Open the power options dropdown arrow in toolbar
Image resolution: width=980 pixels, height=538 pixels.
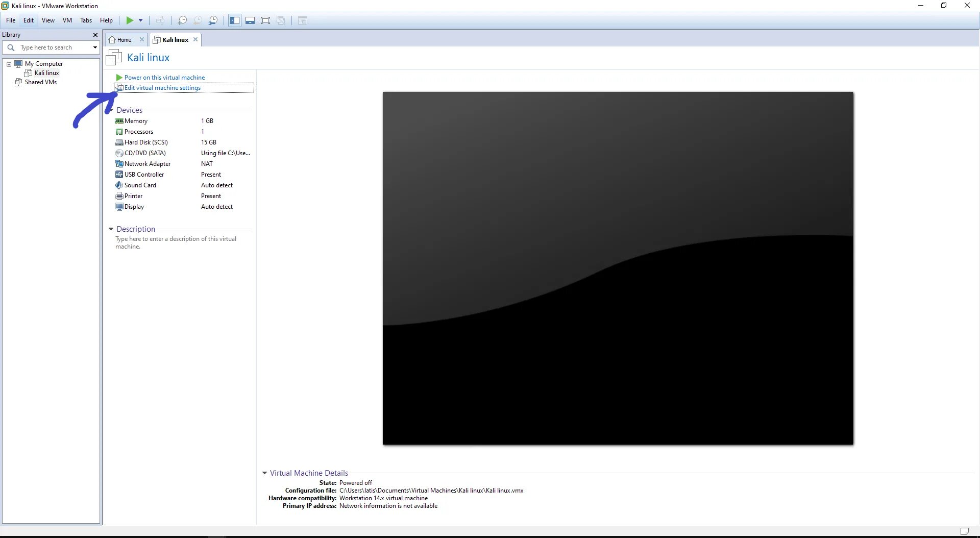point(140,20)
